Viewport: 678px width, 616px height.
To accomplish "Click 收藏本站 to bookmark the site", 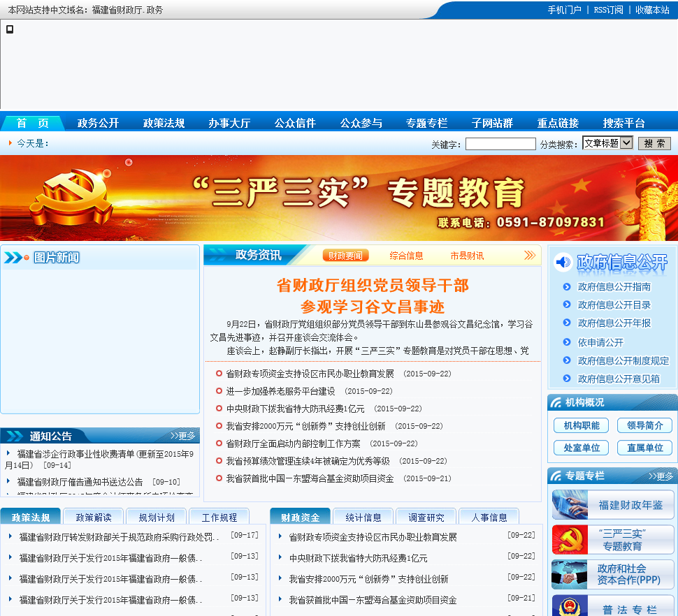I will 652,10.
